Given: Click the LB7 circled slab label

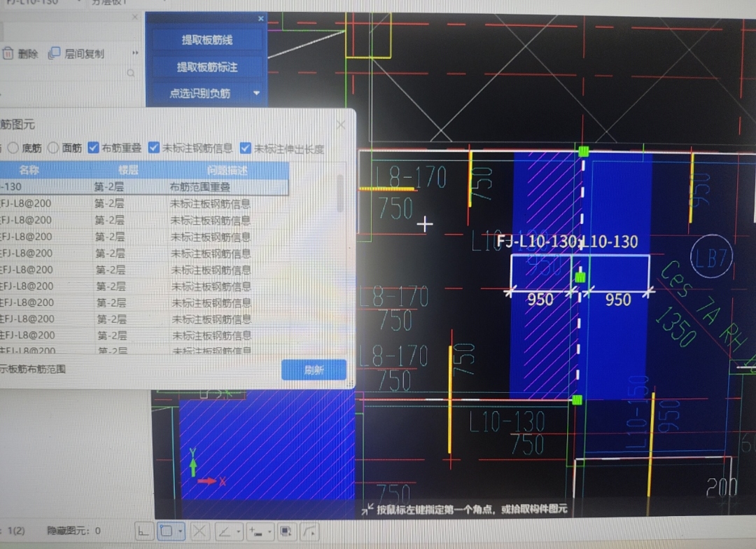Looking at the screenshot, I should (x=711, y=256).
